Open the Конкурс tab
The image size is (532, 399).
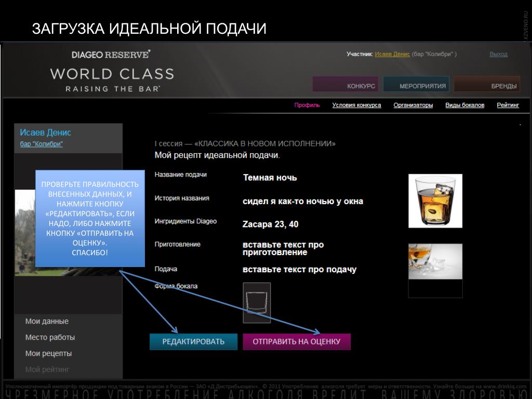tap(345, 84)
